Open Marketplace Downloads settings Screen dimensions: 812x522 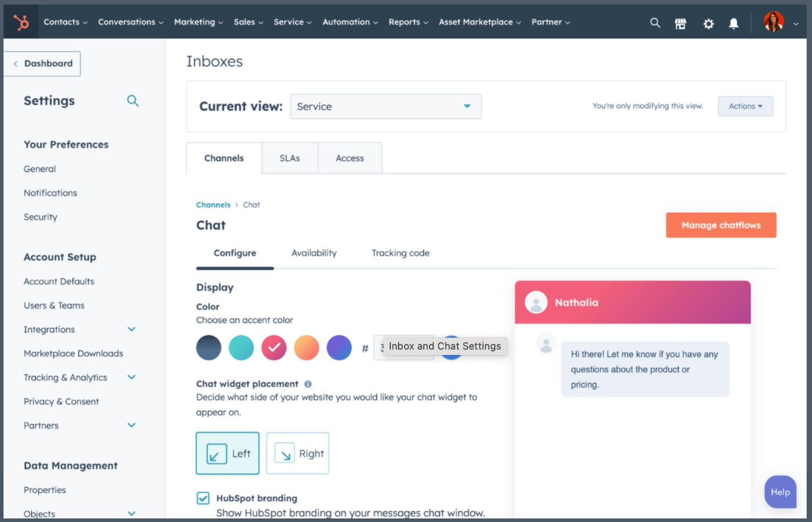click(74, 354)
